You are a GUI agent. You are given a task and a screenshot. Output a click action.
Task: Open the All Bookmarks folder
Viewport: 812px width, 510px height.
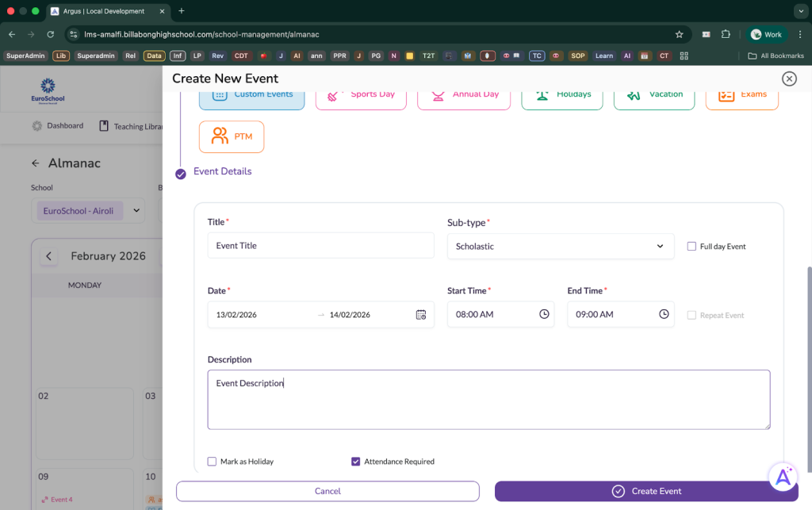point(776,56)
